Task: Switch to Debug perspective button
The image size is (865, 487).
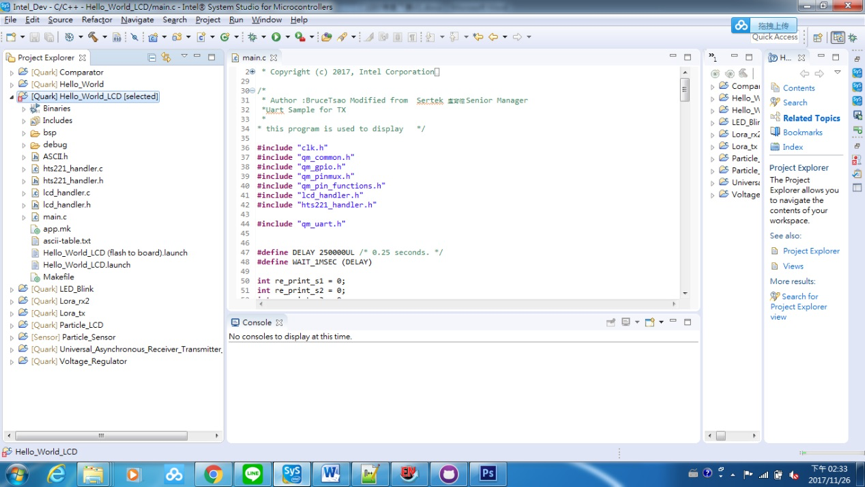Action: pos(853,37)
